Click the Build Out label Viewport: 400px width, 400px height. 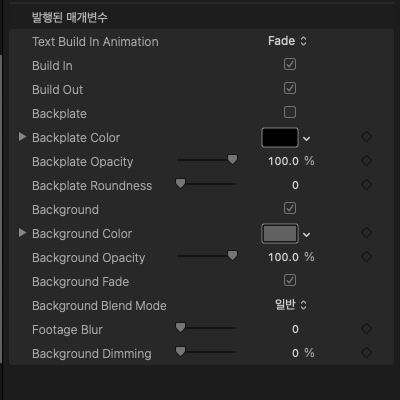pos(58,90)
